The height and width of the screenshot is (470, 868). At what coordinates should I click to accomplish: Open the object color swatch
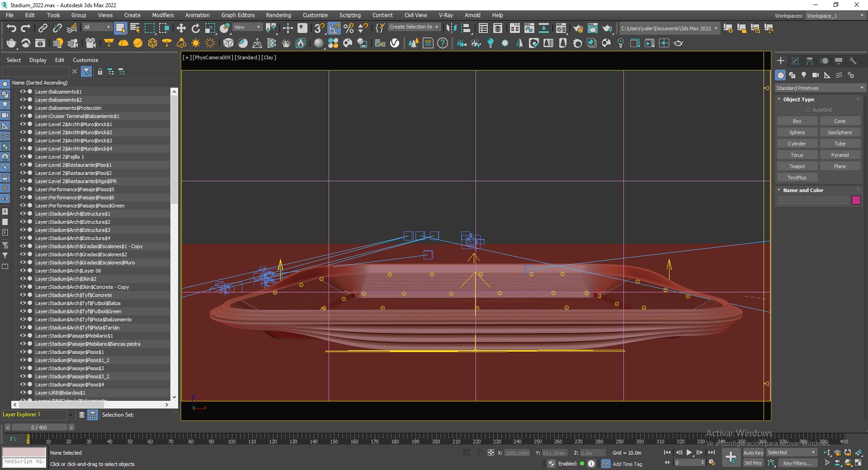pos(856,200)
